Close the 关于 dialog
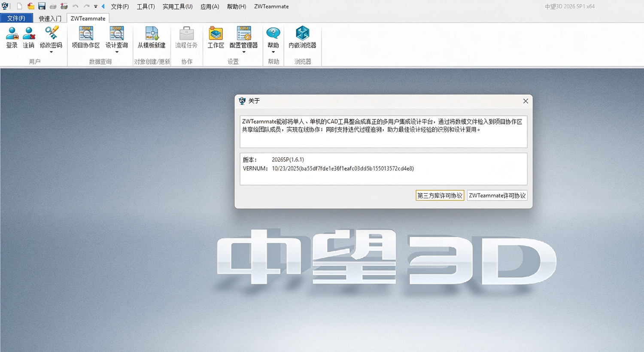Image resolution: width=644 pixels, height=352 pixels. [526, 101]
